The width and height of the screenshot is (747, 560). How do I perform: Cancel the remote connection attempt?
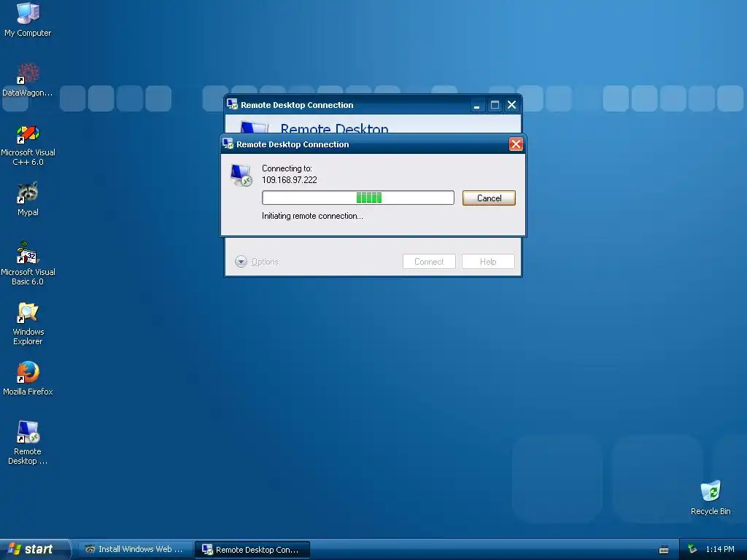[x=489, y=198]
